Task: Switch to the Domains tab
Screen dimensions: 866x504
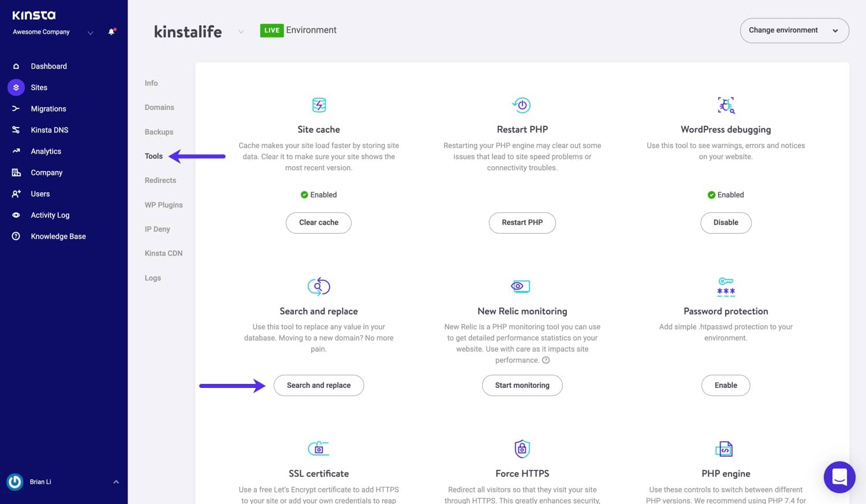Action: click(x=159, y=107)
